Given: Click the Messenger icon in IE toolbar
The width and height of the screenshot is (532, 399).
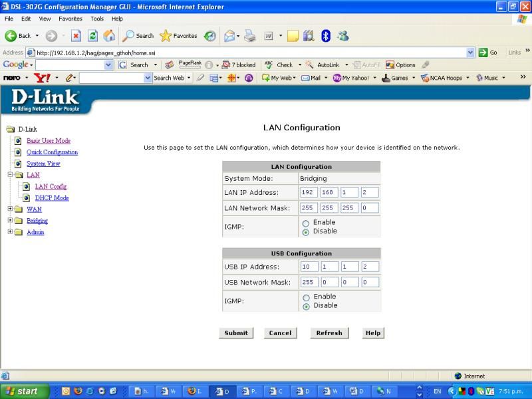Looking at the screenshot, I should 342,36.
